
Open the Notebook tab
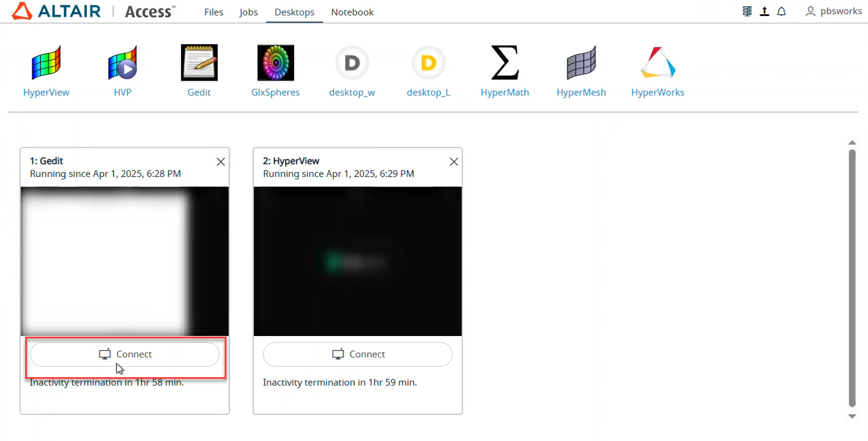pos(352,12)
